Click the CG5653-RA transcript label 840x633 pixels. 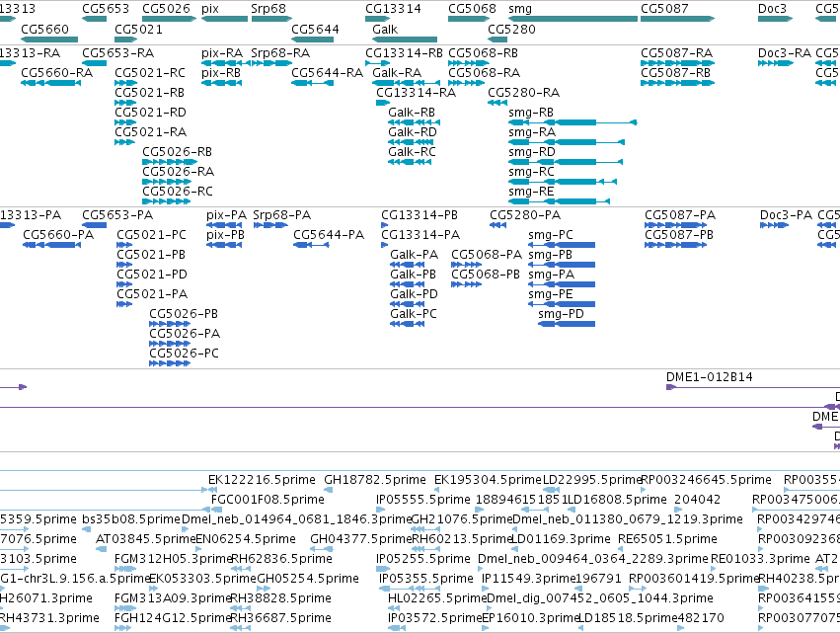pyautogui.click(x=117, y=53)
